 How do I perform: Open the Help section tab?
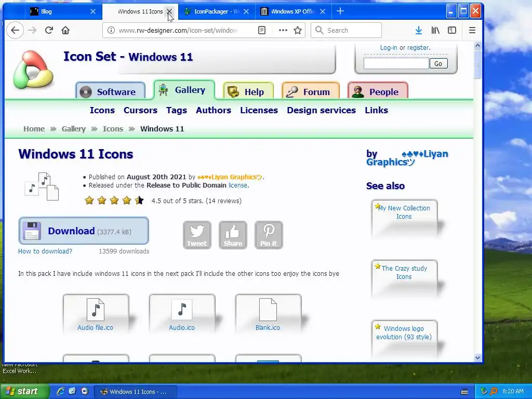click(x=248, y=91)
